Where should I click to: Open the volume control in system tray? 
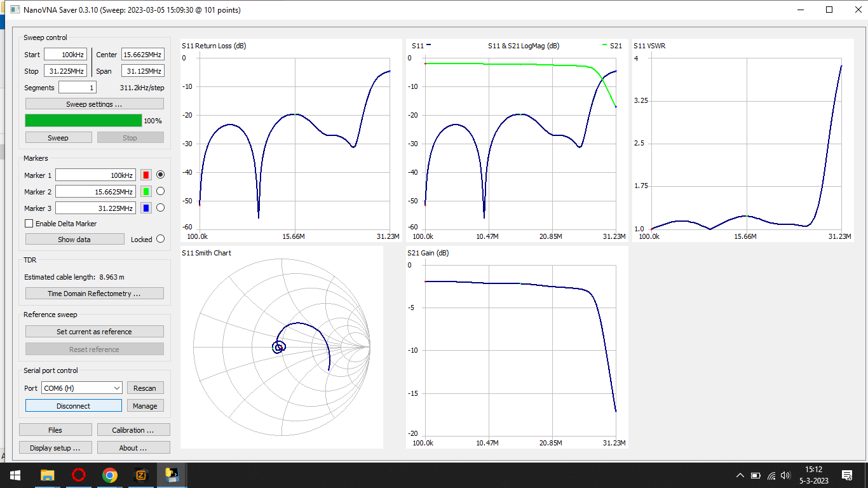coord(786,475)
